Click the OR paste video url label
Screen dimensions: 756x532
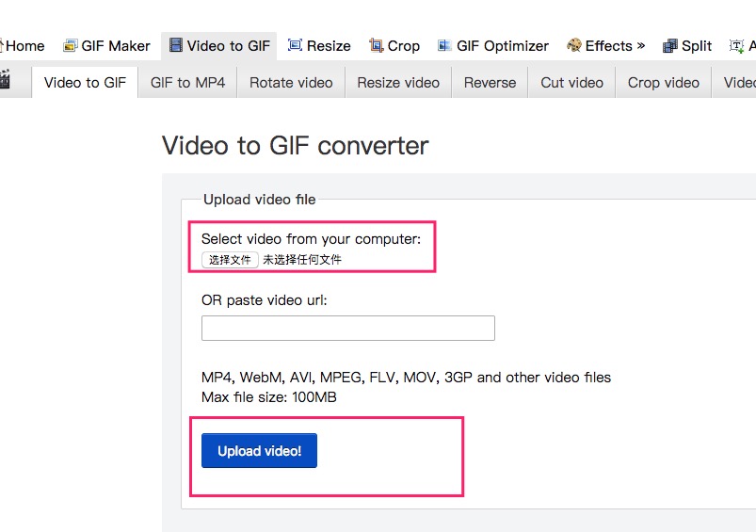(265, 300)
